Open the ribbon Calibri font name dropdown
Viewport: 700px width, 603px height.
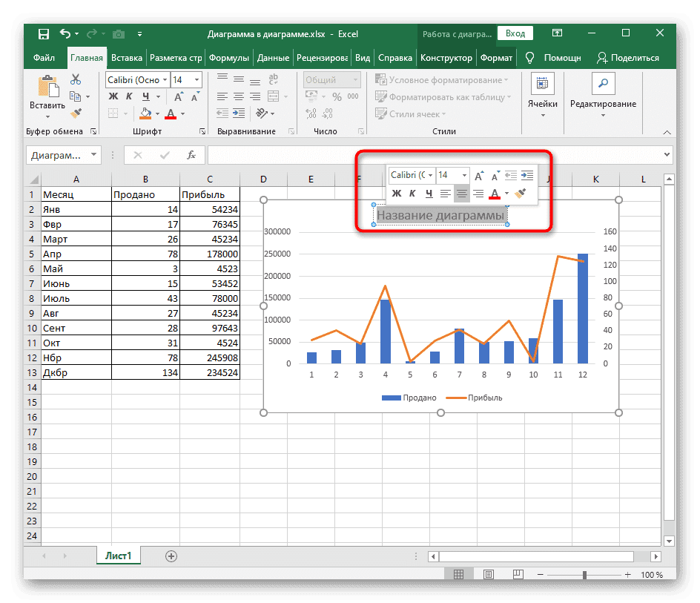pyautogui.click(x=164, y=80)
